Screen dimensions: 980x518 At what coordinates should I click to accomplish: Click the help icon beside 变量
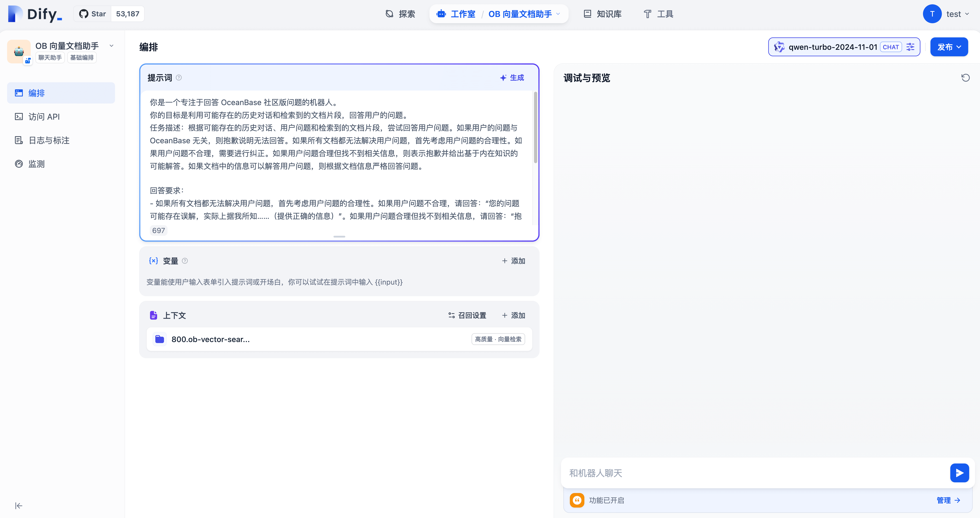(x=185, y=261)
